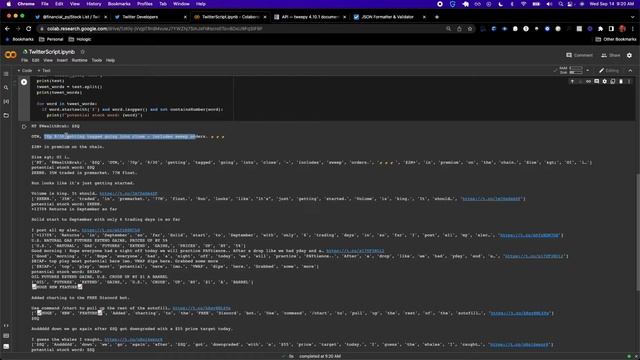Run the code cell with the play button
Screen dimensions: 640x360
(24, 82)
